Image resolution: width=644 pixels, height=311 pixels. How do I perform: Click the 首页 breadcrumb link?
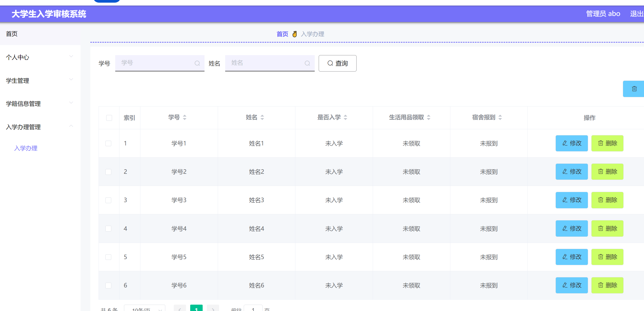pos(282,34)
